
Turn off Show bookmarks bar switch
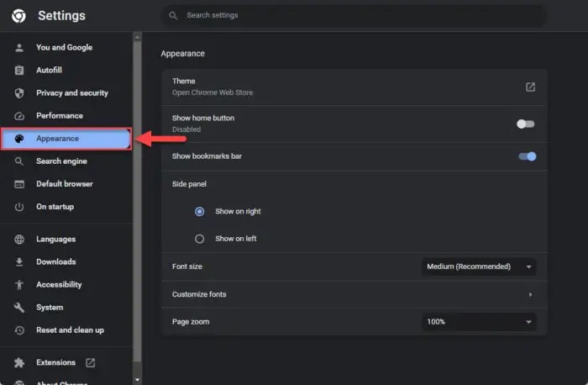click(528, 156)
